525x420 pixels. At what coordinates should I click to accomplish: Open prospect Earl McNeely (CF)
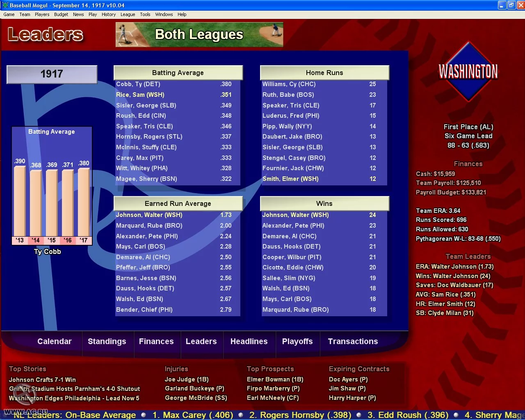pos(273,398)
